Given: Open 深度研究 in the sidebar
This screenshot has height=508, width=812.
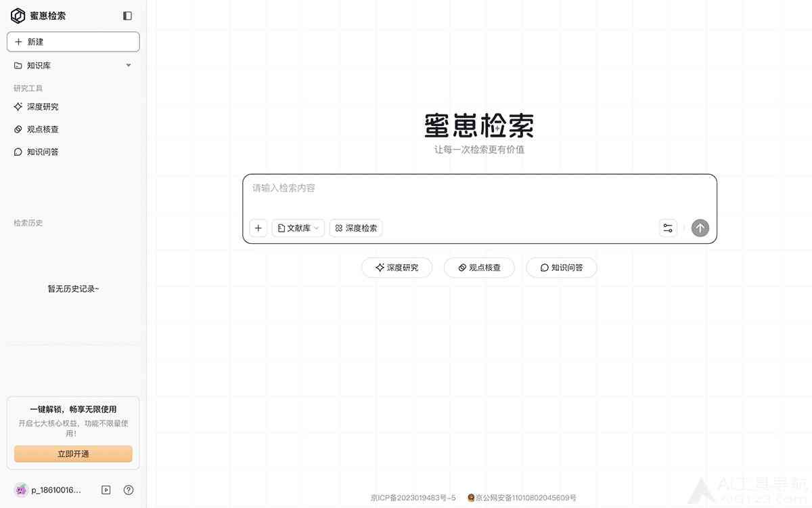Looking at the screenshot, I should pyautogui.click(x=37, y=107).
